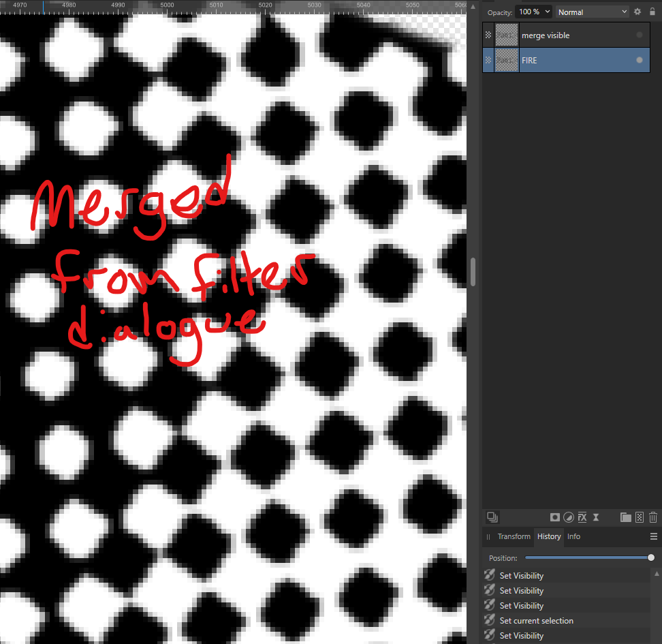Group layers using the folder icon
This screenshot has width=662, height=644.
[626, 517]
